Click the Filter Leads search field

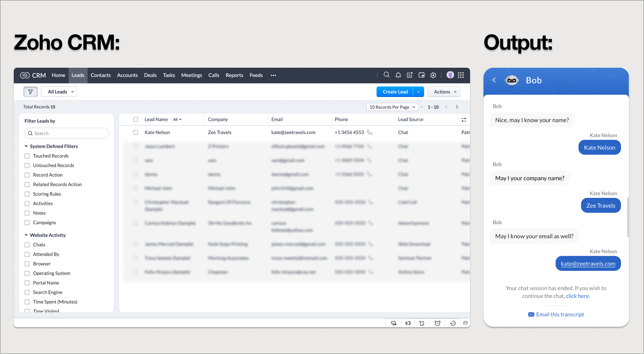coord(67,133)
